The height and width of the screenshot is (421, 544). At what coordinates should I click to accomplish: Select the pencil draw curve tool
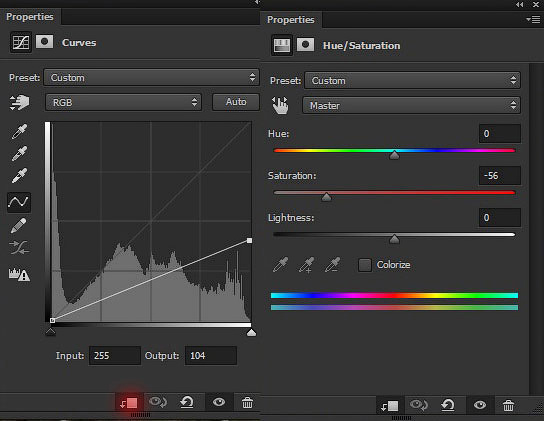[19, 226]
